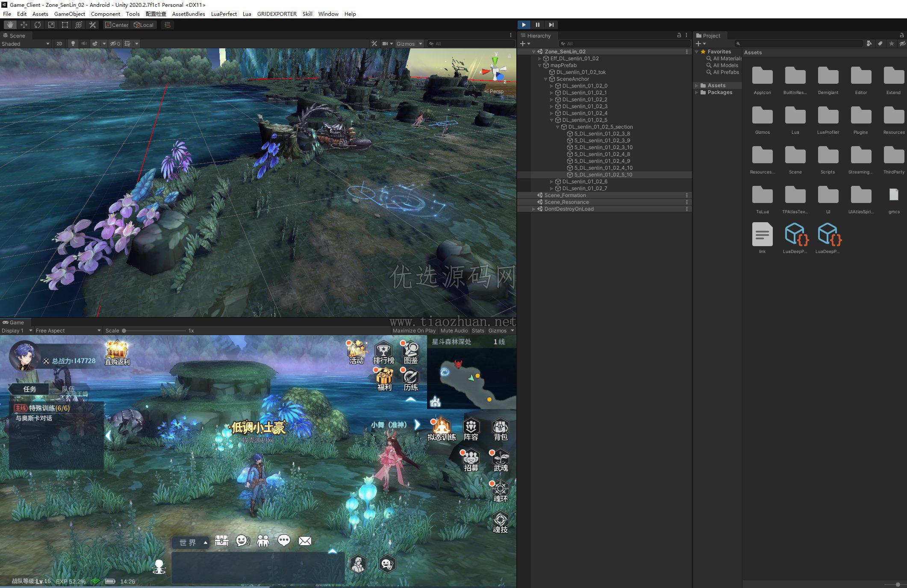The width and height of the screenshot is (907, 588).
Task: Pause play mode
Action: click(538, 25)
